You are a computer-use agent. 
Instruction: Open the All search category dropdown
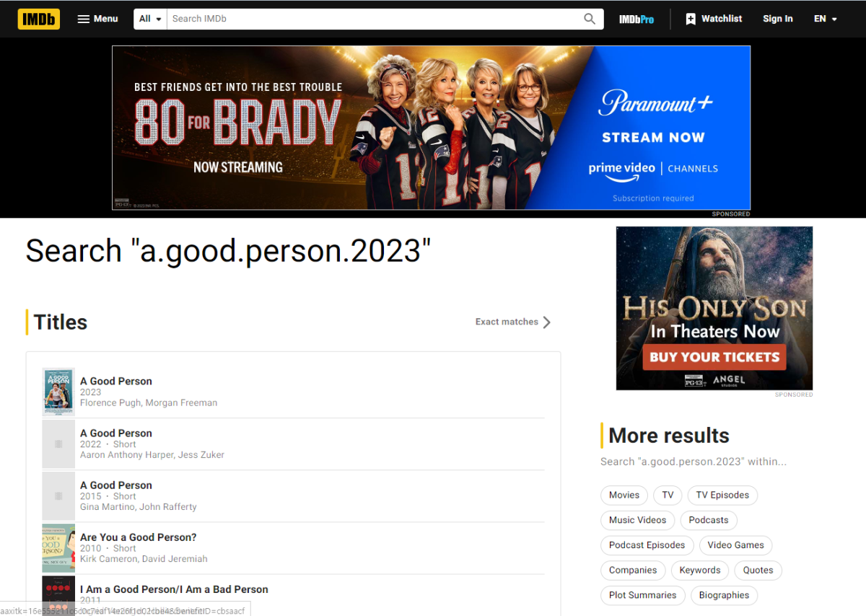[149, 19]
